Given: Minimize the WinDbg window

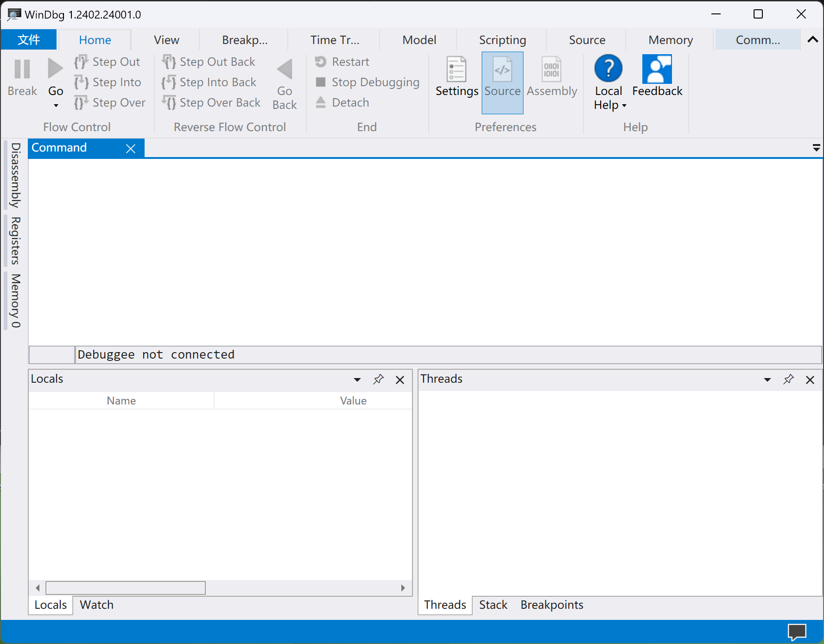Looking at the screenshot, I should click(716, 14).
